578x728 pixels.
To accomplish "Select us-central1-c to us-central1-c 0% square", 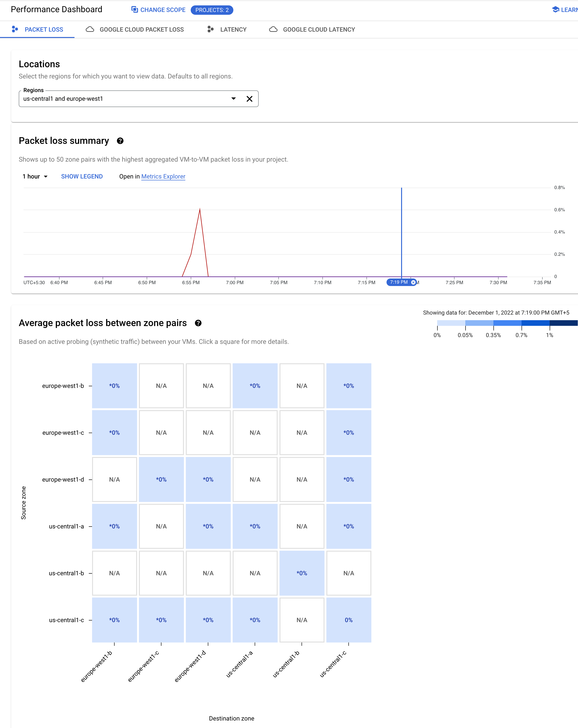I will tap(348, 620).
